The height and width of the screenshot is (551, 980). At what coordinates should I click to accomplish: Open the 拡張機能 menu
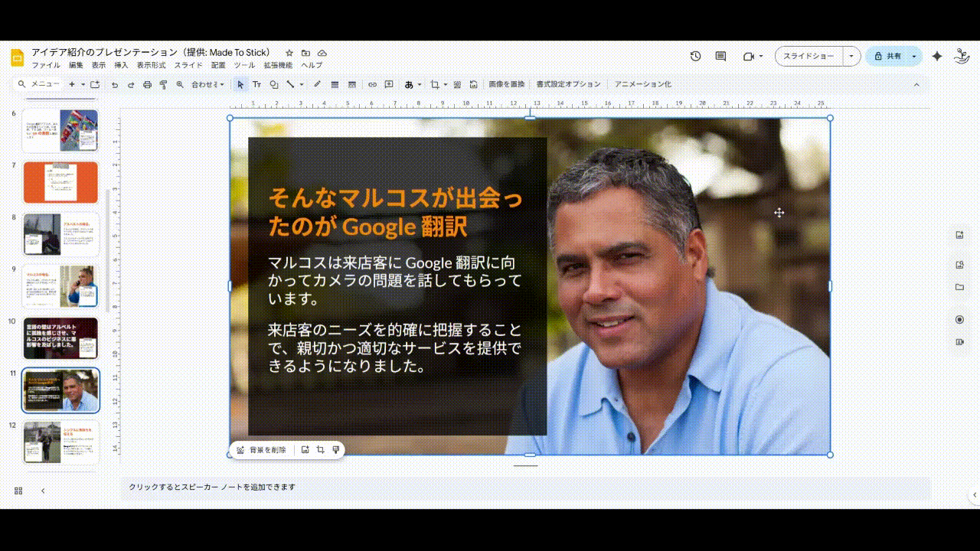(278, 66)
